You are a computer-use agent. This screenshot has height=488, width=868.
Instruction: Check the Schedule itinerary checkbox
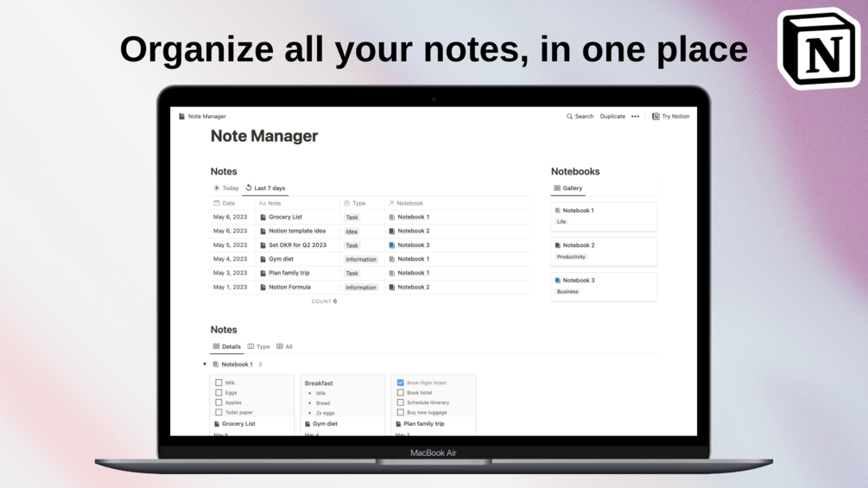click(400, 402)
